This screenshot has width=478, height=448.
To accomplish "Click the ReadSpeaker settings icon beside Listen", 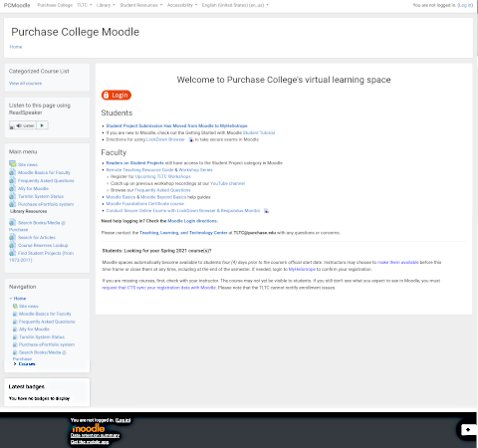I will (x=12, y=127).
